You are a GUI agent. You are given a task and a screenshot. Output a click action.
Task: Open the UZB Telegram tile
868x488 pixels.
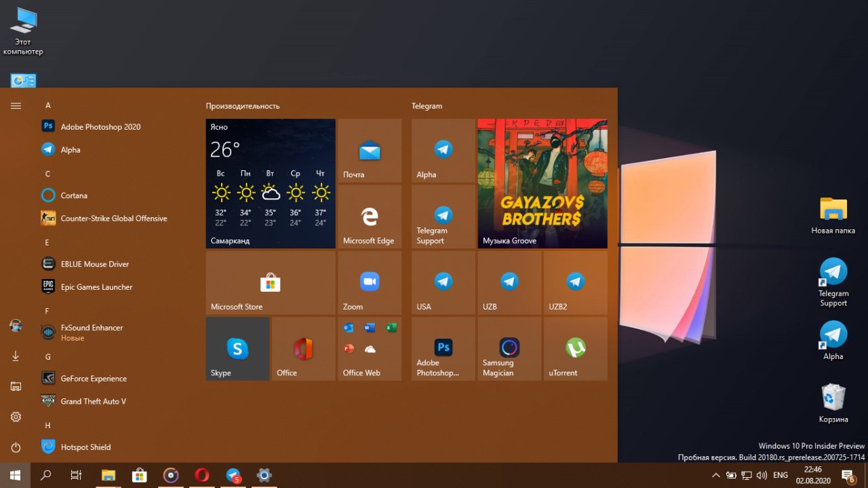point(509,282)
